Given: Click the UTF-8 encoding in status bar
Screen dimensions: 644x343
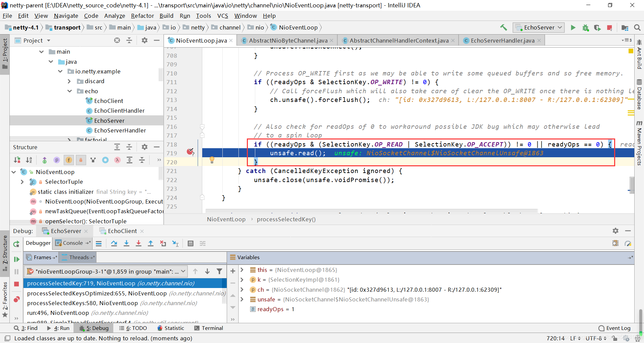Looking at the screenshot, I should [595, 338].
